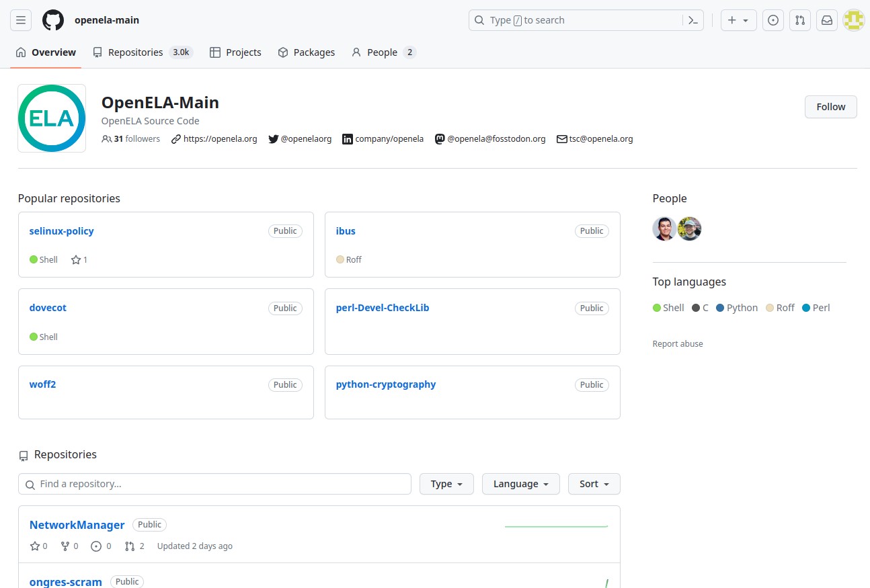
Task: Expand the Type filter dropdown
Action: coord(446,484)
